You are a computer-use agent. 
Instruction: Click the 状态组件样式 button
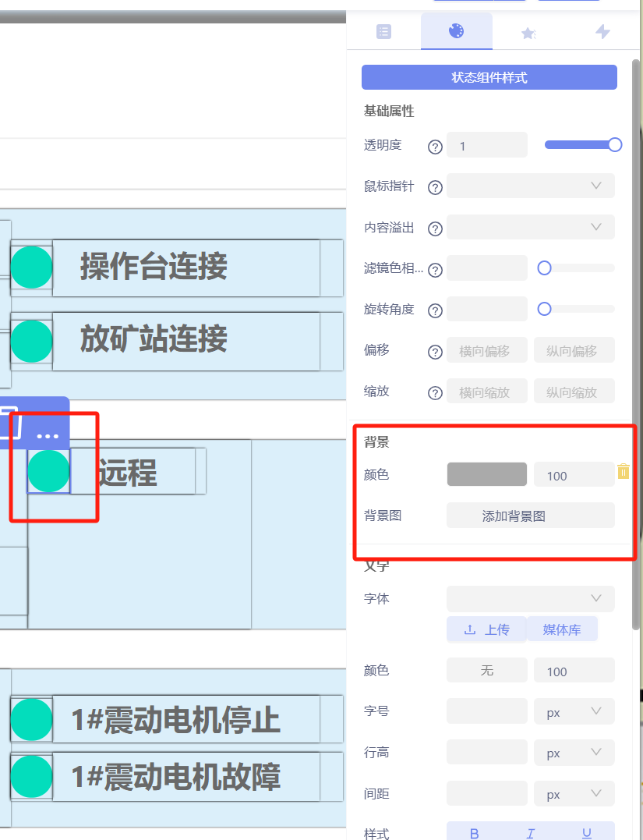pyautogui.click(x=489, y=77)
